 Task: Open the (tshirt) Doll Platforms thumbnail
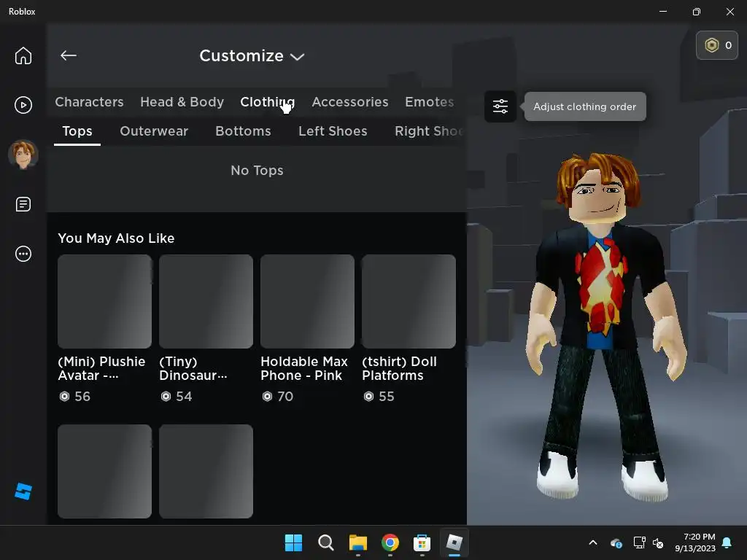(x=409, y=301)
